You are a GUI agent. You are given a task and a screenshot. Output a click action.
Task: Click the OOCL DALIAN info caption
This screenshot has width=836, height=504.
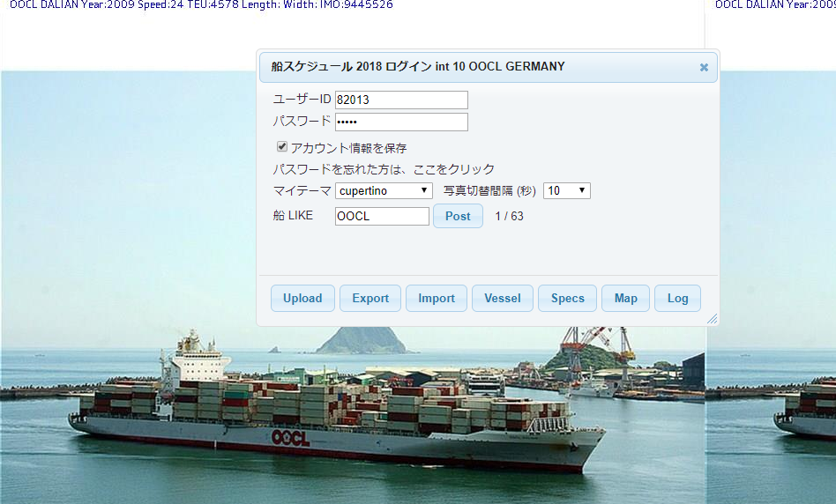point(201,4)
